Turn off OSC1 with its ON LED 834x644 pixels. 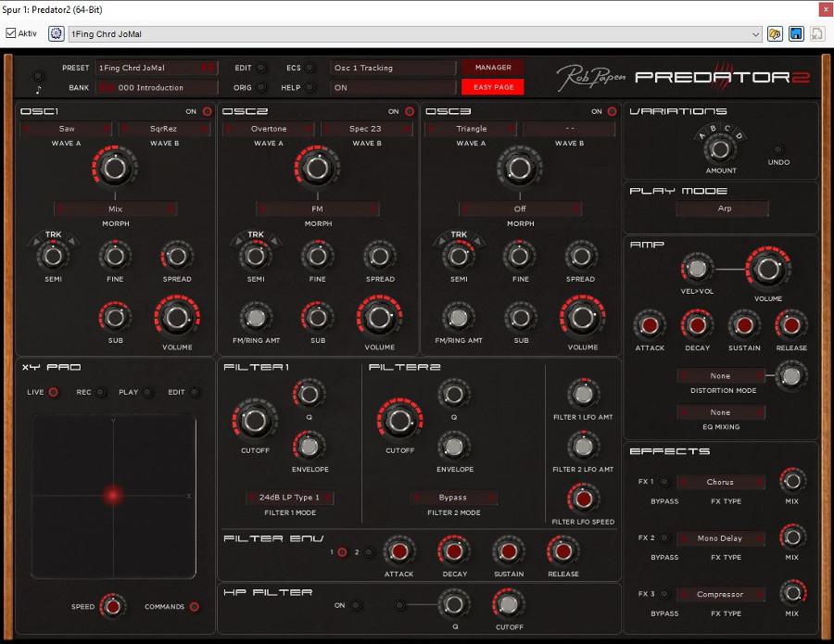click(207, 111)
